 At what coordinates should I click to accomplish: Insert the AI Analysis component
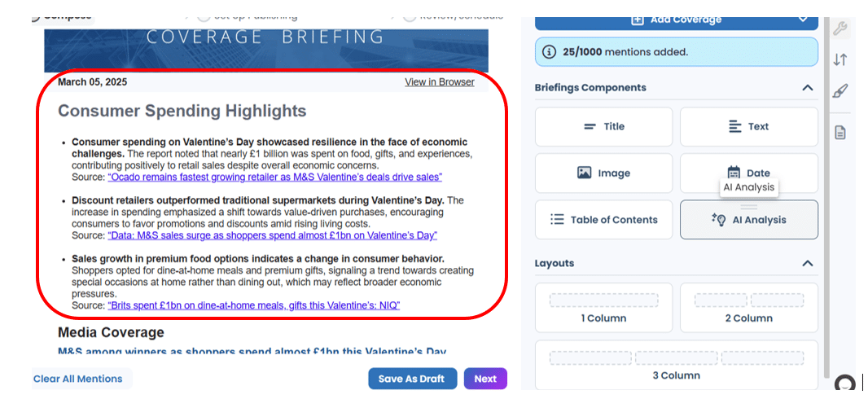pos(748,220)
